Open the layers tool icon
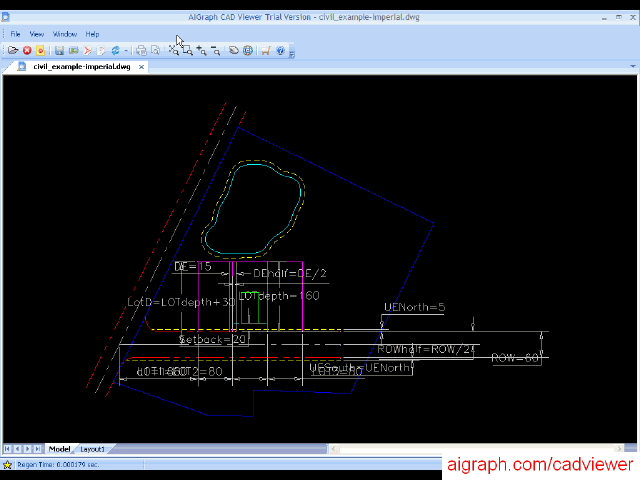The height and width of the screenshot is (480, 640). tap(233, 51)
